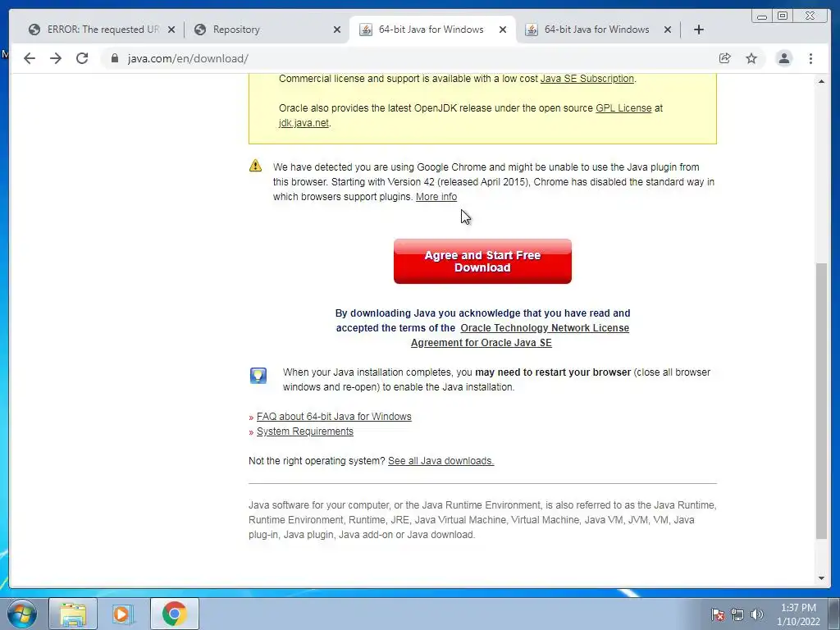Open the Chrome profile avatar
Viewport: 840px width, 630px height.
[783, 58]
